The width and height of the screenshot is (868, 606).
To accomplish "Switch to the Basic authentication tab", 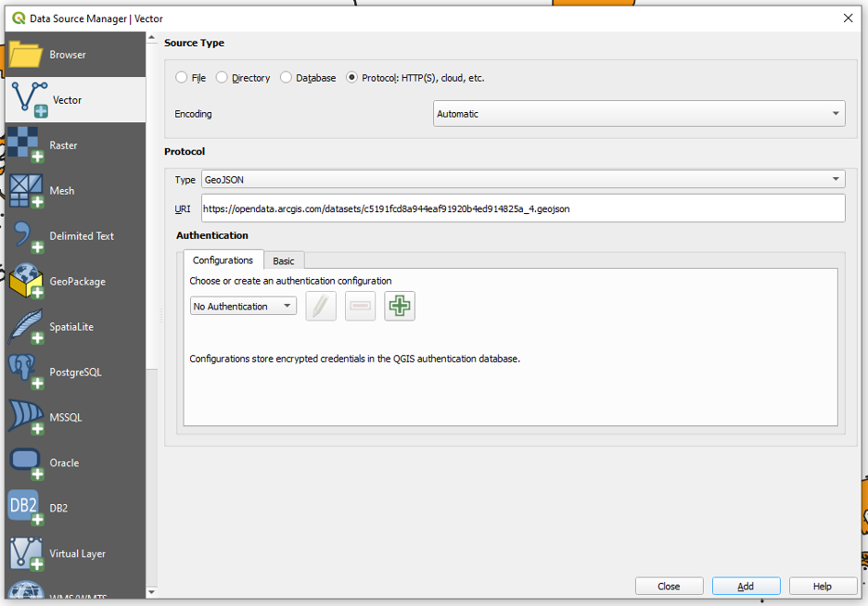I will pyautogui.click(x=284, y=260).
